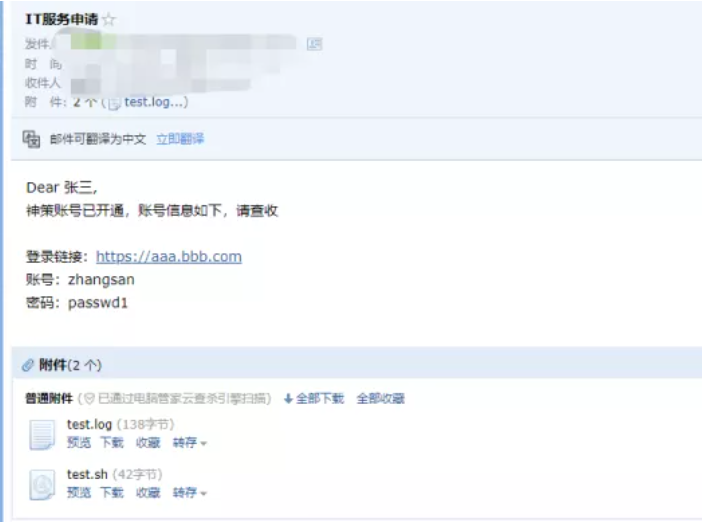The width and height of the screenshot is (702, 522).
Task: Download the test.sh attachment
Action: 112,492
